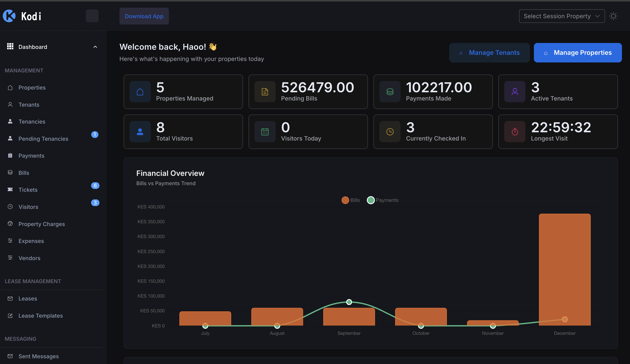This screenshot has width=630, height=364.
Task: Click the Payments icon in the sidebar
Action: click(x=10, y=156)
